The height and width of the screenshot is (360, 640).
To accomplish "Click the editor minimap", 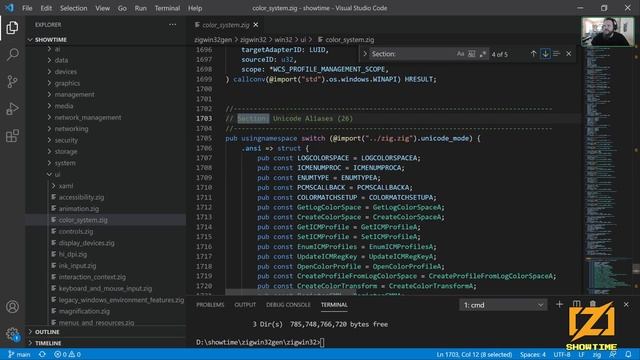I will point(607,171).
